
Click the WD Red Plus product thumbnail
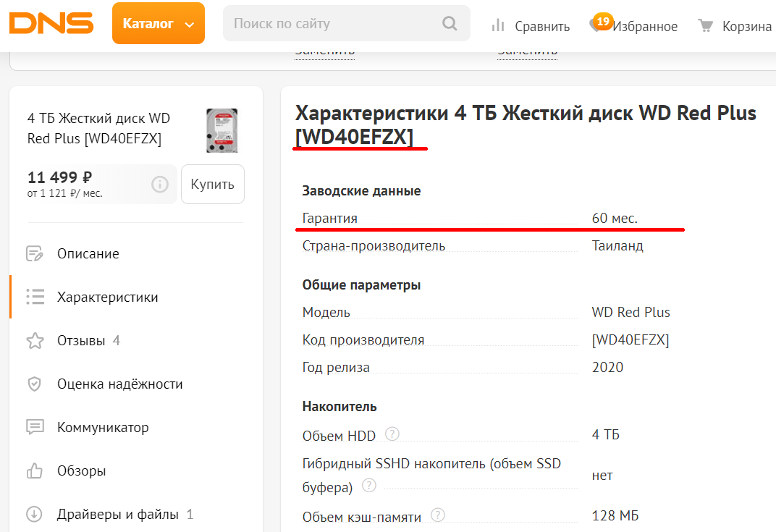[x=222, y=130]
